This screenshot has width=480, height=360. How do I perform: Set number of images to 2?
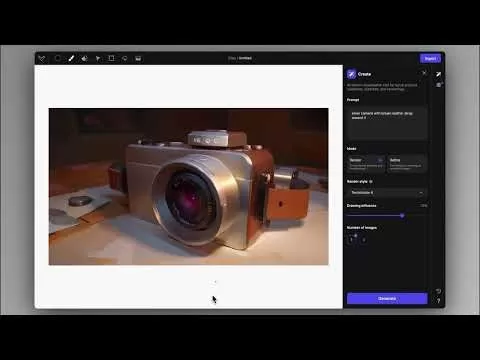(364, 239)
